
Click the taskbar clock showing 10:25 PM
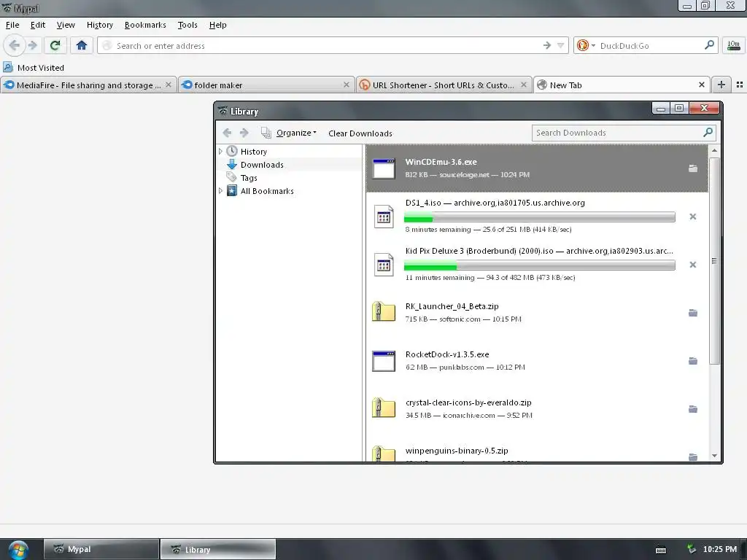(719, 549)
